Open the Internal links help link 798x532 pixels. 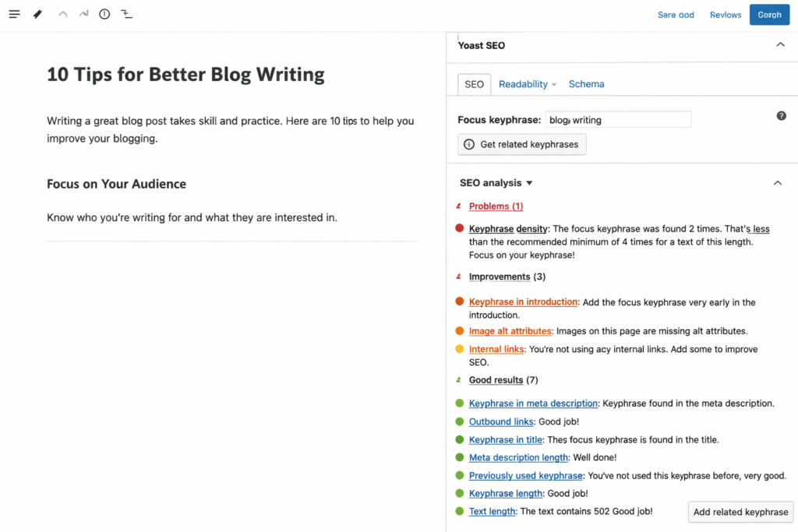pos(496,349)
